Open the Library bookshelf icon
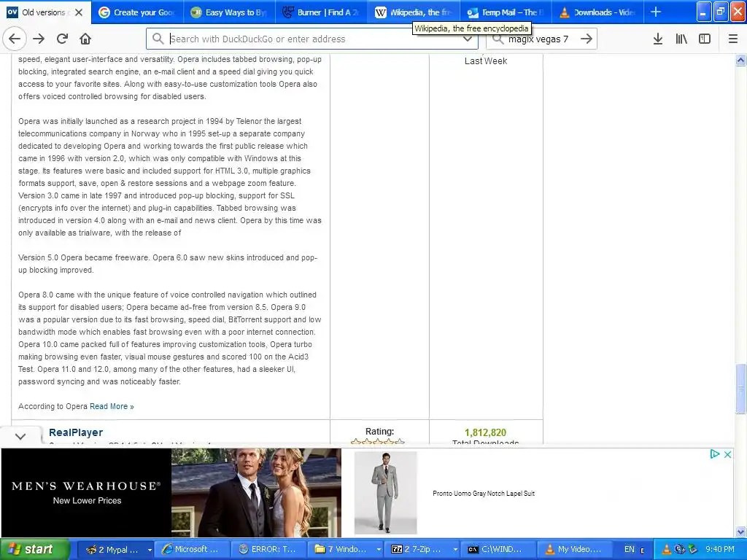The image size is (747, 560). tap(681, 39)
